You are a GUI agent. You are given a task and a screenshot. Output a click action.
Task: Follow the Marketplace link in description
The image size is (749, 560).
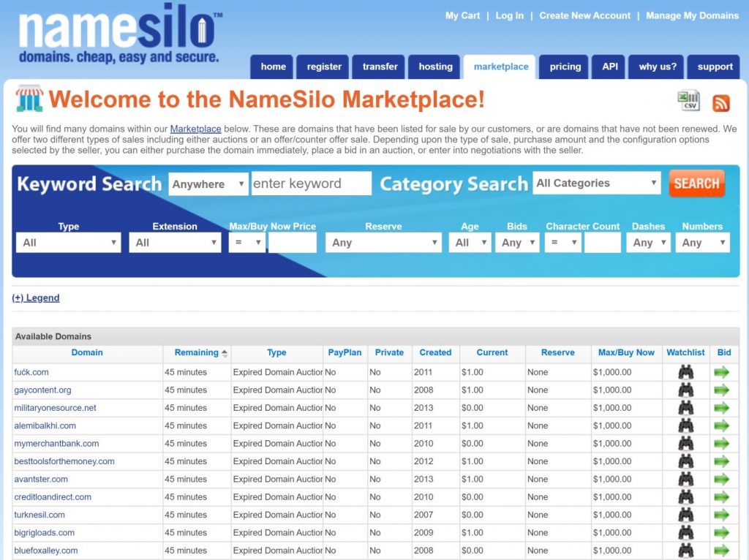pyautogui.click(x=195, y=129)
